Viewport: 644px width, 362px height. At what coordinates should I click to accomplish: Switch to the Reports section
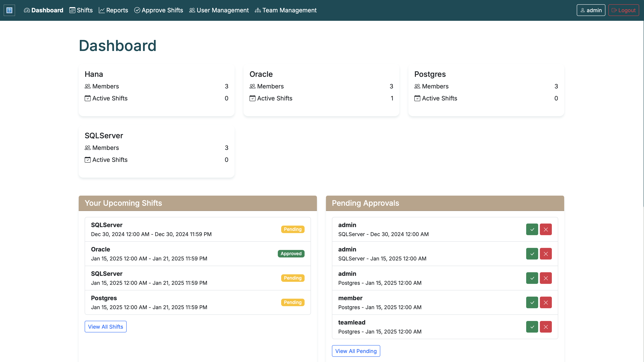pos(114,10)
